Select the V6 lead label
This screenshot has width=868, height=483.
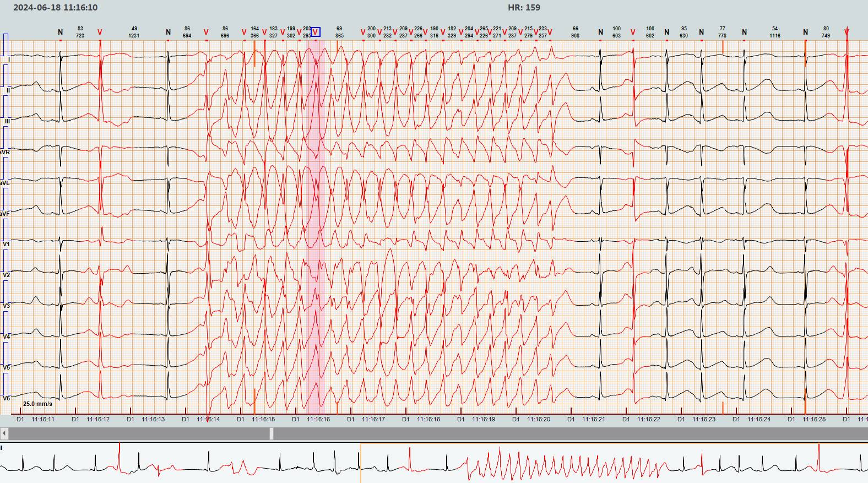click(x=7, y=398)
